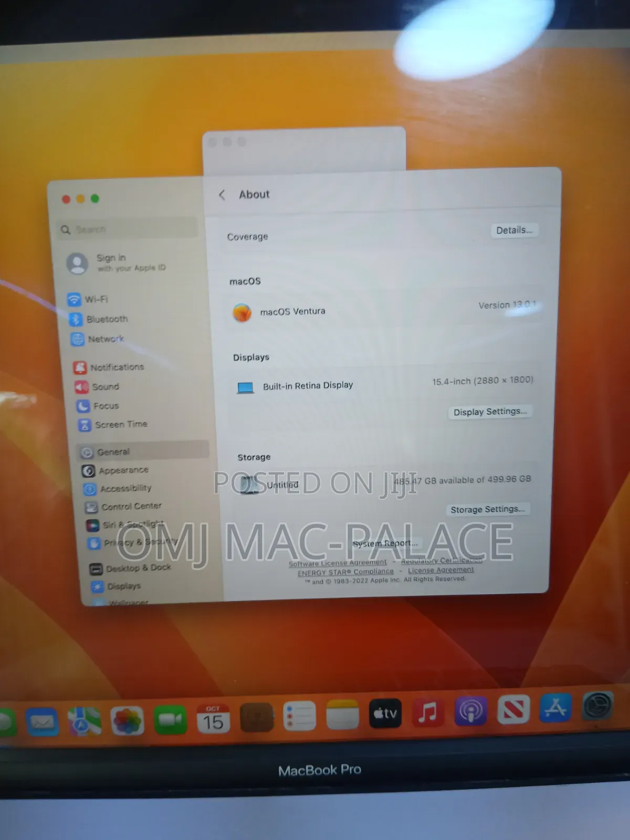Open Contacts from the Dock

[x=257, y=717]
